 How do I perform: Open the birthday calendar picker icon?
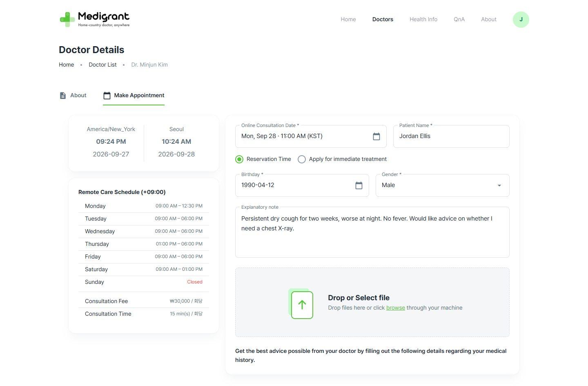[x=359, y=185]
